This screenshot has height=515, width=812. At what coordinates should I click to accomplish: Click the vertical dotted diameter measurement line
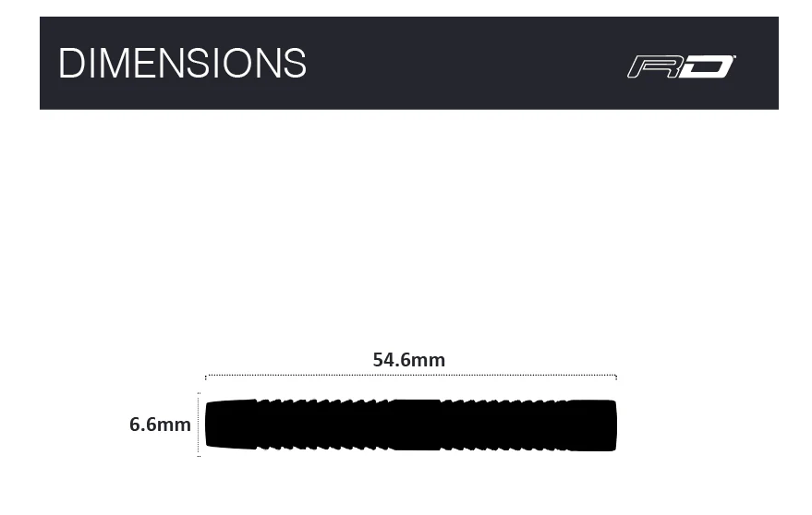click(x=199, y=425)
